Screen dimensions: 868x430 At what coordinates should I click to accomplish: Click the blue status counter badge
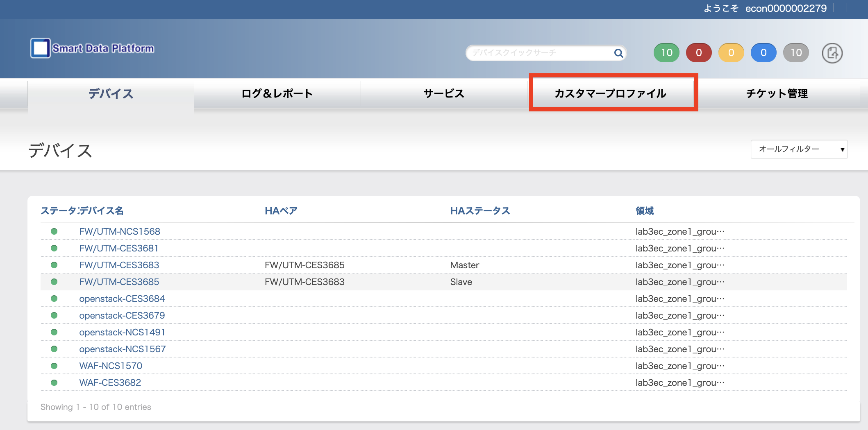(763, 53)
